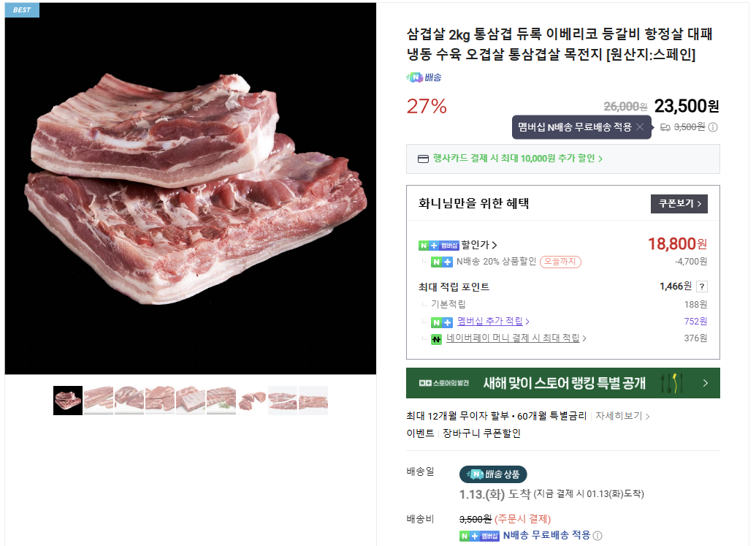This screenshot has width=756, height=546.
Task: Select the N Pay icon in the 할인가 row
Action: tap(422, 244)
